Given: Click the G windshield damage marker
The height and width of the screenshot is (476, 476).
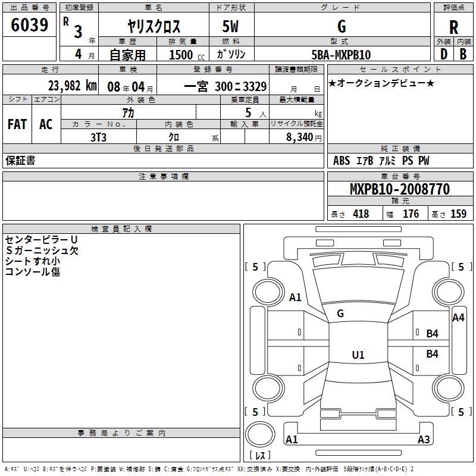Looking at the screenshot, I should tap(340, 314).
